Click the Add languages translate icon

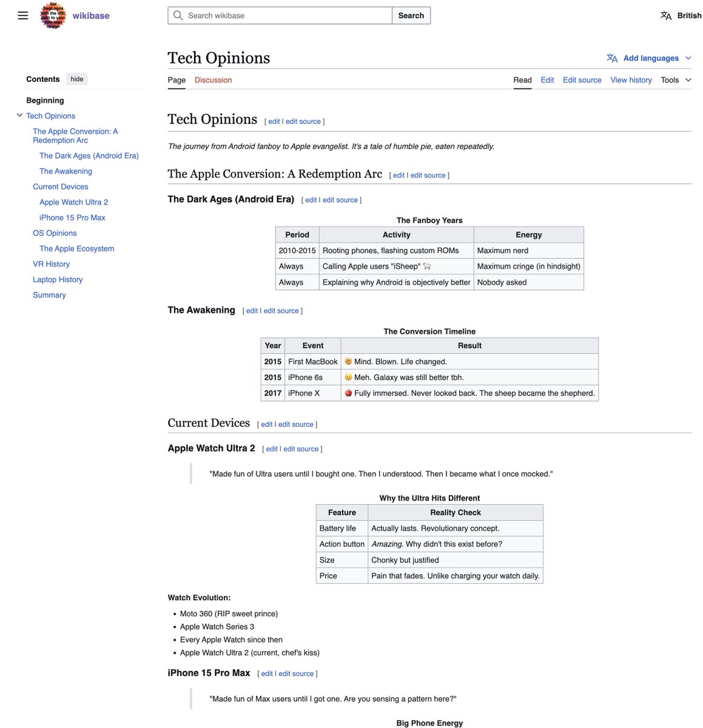[x=612, y=58]
